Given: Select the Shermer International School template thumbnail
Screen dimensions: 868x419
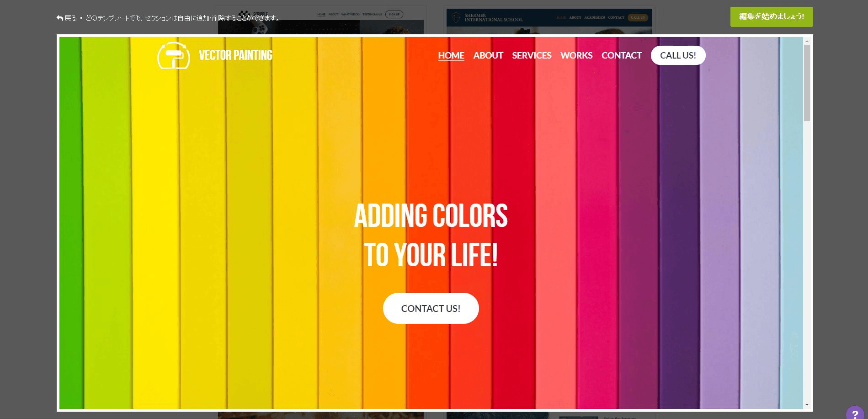Looking at the screenshot, I should click(x=548, y=18).
